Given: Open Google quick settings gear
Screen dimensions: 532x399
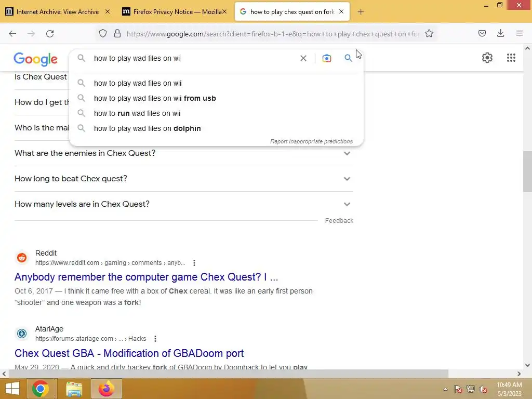Looking at the screenshot, I should tap(487, 58).
